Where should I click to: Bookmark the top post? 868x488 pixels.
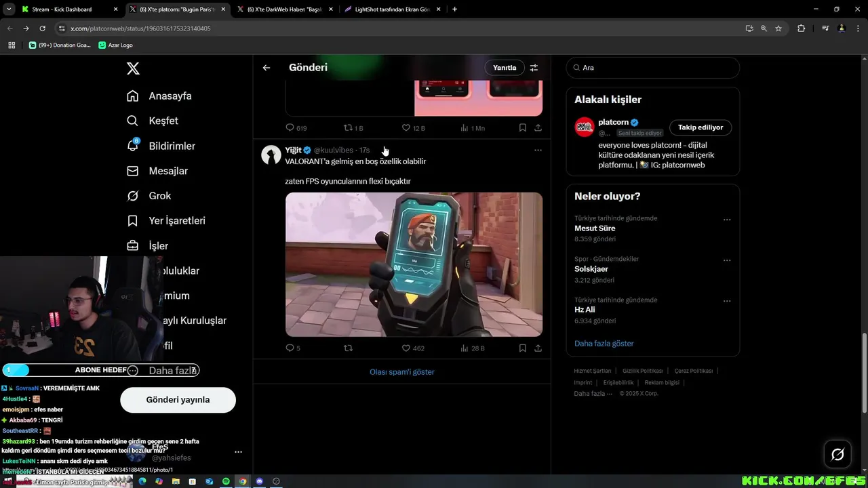[x=522, y=127]
